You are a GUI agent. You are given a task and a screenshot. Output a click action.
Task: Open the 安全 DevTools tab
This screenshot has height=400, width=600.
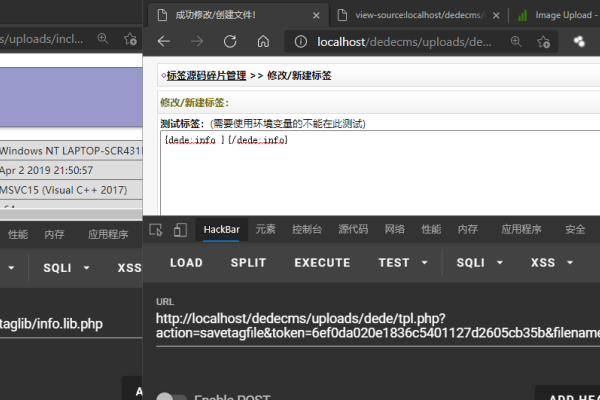[x=575, y=229]
